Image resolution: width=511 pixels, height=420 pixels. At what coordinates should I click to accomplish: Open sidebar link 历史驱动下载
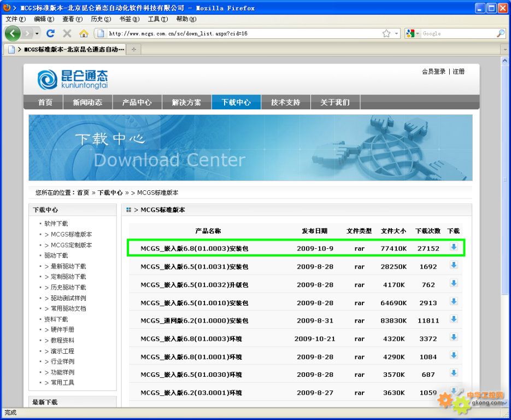coord(68,288)
